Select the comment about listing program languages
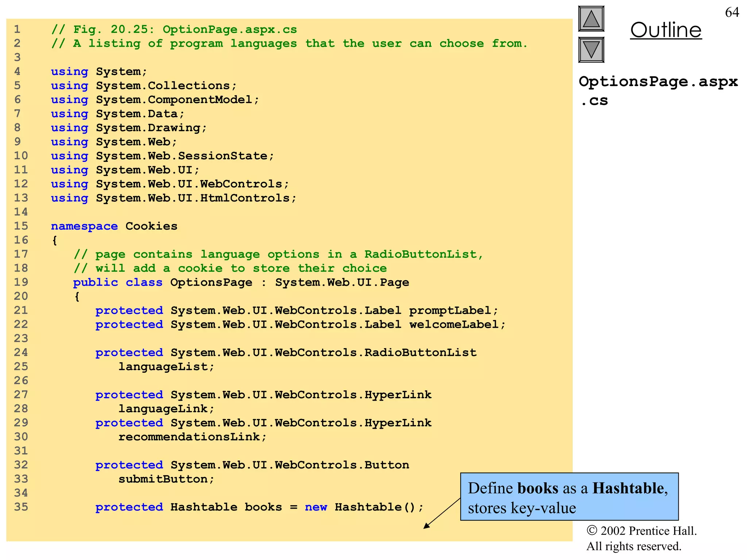 289,43
